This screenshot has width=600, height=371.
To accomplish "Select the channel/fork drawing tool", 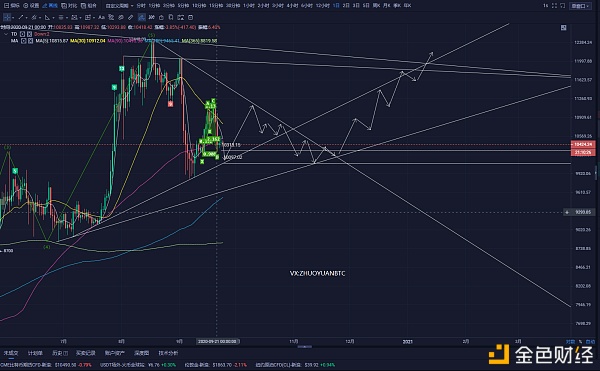I will coord(34,17).
